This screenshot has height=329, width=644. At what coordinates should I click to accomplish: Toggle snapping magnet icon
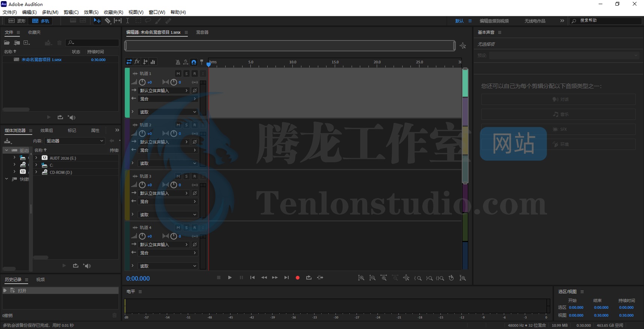(194, 62)
